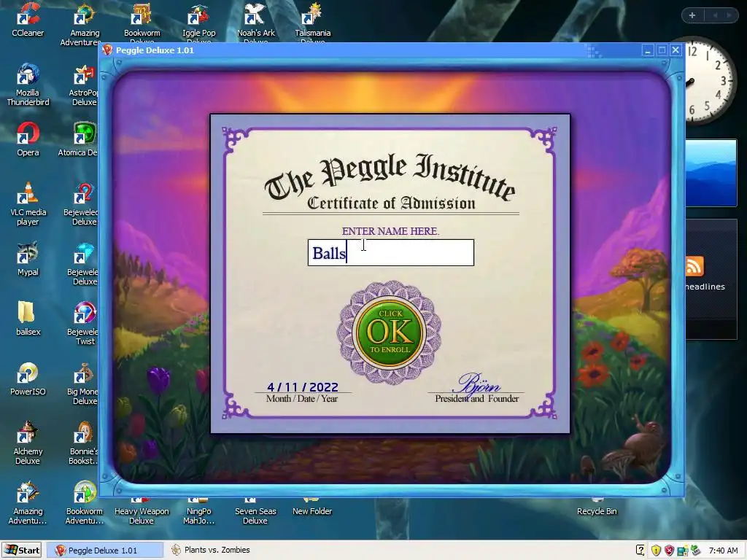Click the red shield tray icon

(670, 551)
